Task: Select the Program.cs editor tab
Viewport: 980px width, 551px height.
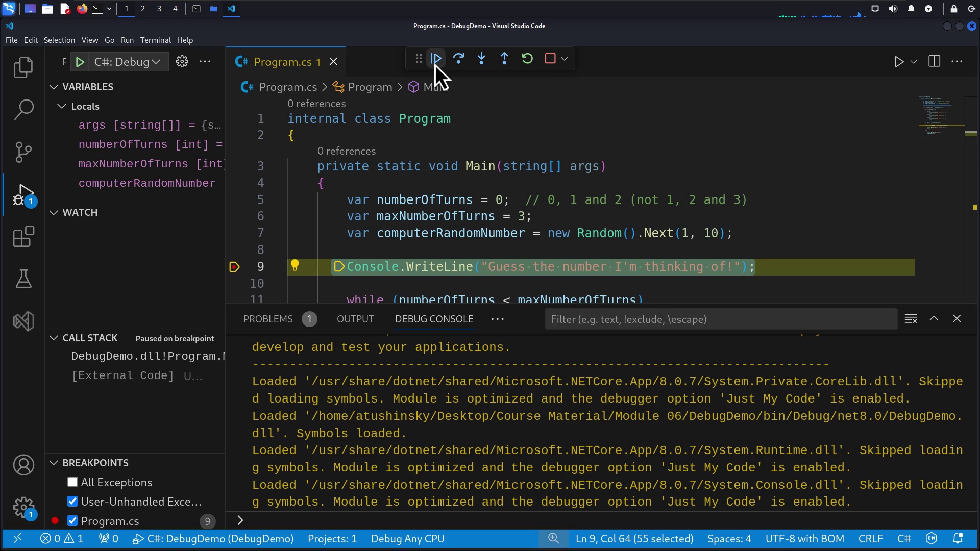Action: 286,62
